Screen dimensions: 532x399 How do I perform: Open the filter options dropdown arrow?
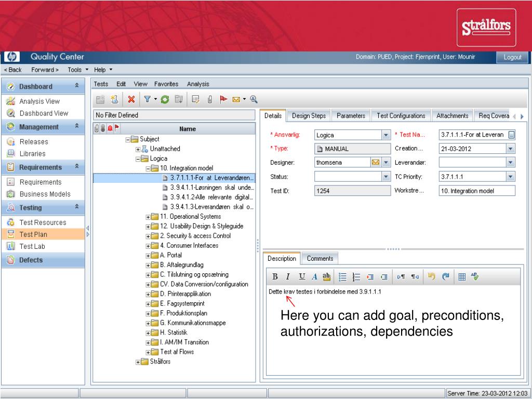pyautogui.click(x=155, y=99)
